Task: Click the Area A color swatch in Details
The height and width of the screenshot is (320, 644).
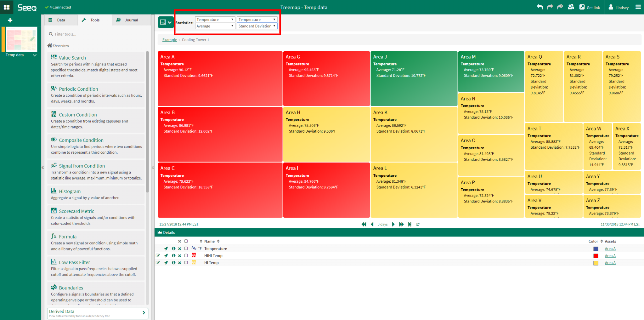Action: [x=596, y=249]
